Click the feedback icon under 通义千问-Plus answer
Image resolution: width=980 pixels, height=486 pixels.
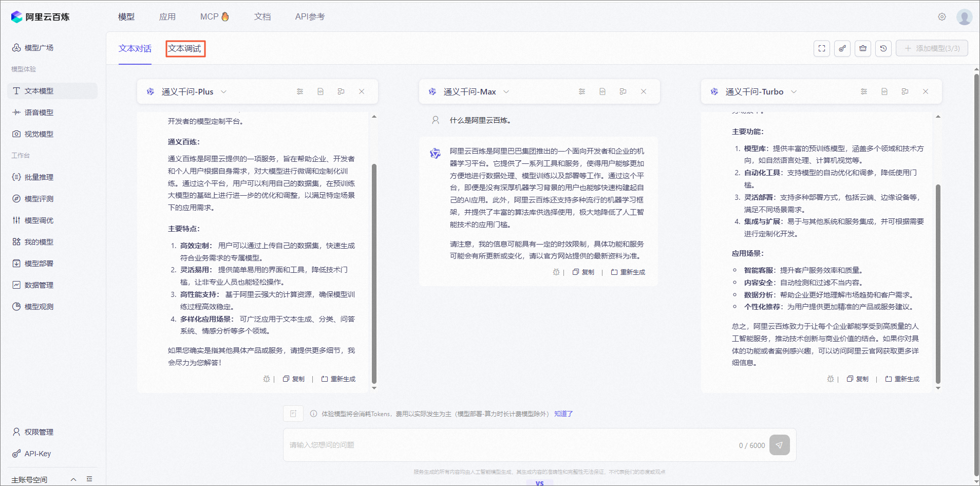click(x=267, y=379)
